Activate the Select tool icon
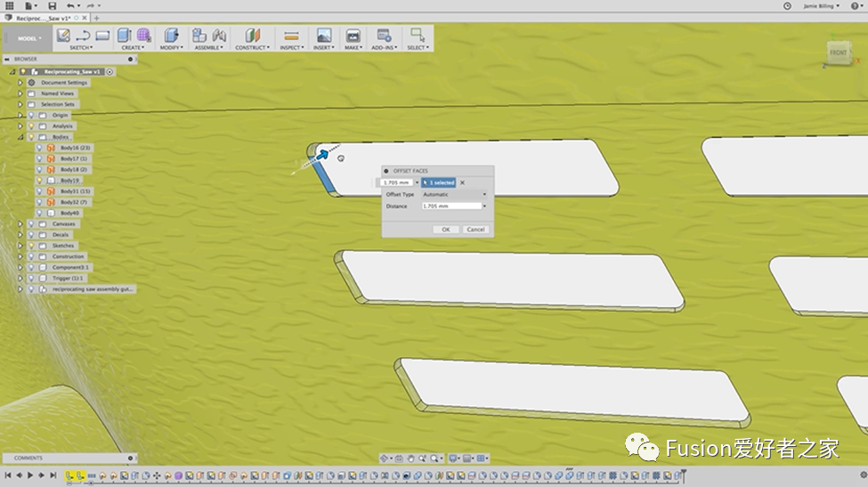Image resolution: width=868 pixels, height=487 pixels. click(x=418, y=36)
